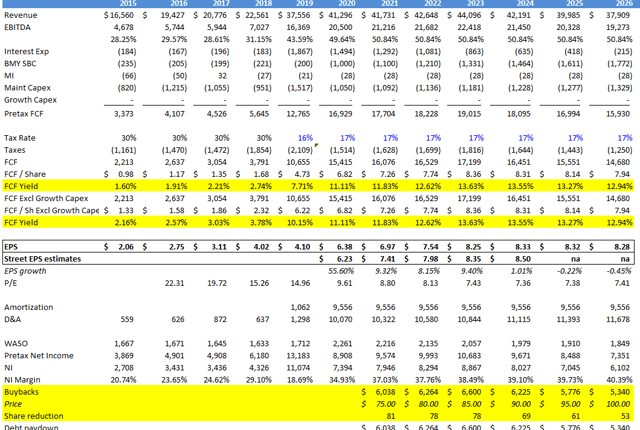This screenshot has width=640, height=430.
Task: Select FCF value 17,199
Action: (x=469, y=162)
